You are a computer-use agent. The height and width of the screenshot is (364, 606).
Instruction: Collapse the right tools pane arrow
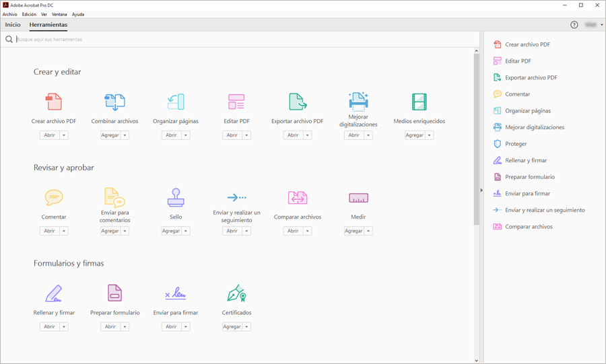pos(481,190)
